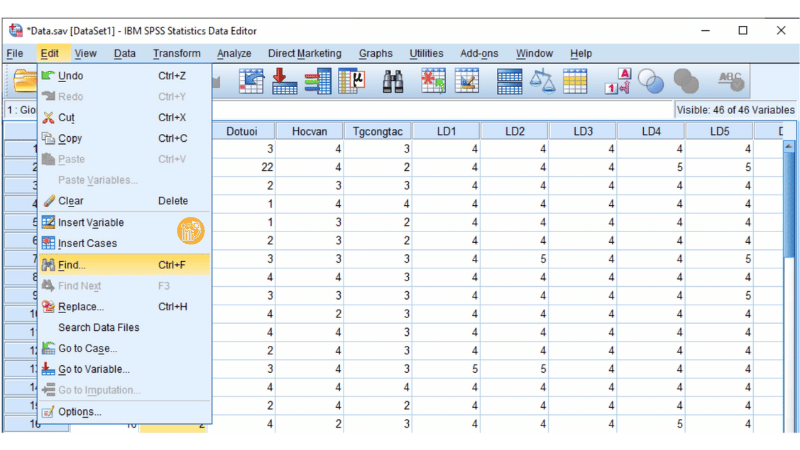Screen dimensions: 800x450
Task: Click the Split File toolbar icon
Action: [510, 81]
